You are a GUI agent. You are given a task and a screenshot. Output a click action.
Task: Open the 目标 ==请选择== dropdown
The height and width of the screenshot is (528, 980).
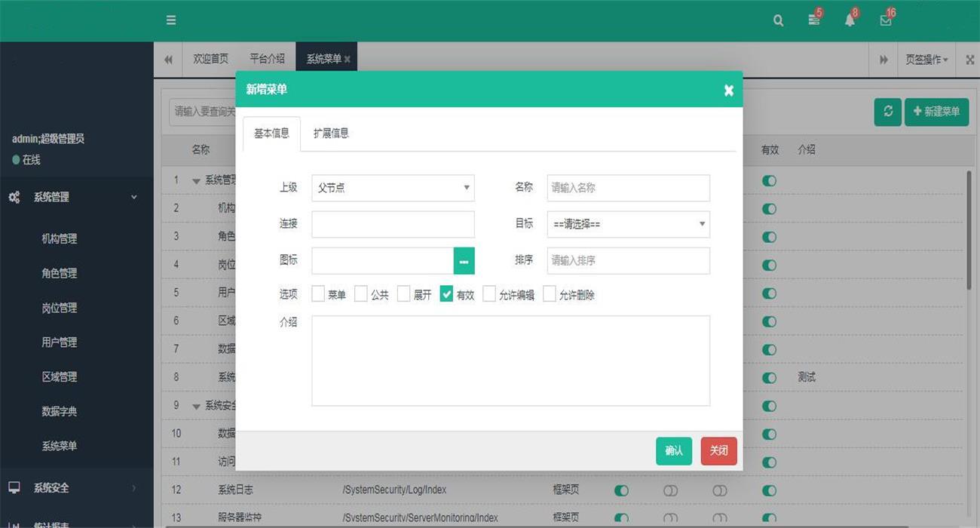628,224
